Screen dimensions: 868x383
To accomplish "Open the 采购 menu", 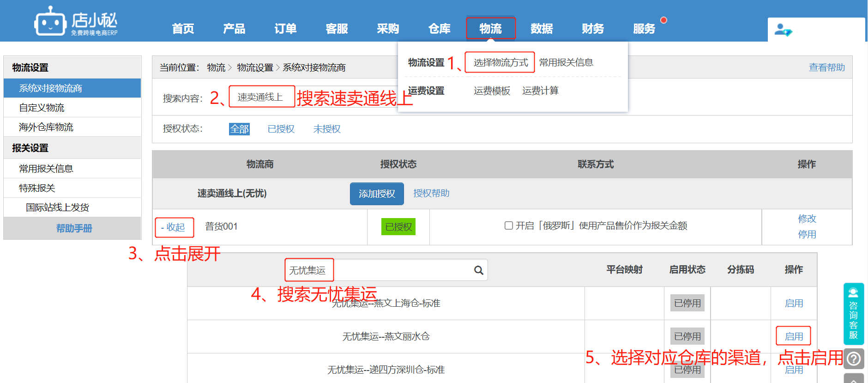I will [388, 29].
